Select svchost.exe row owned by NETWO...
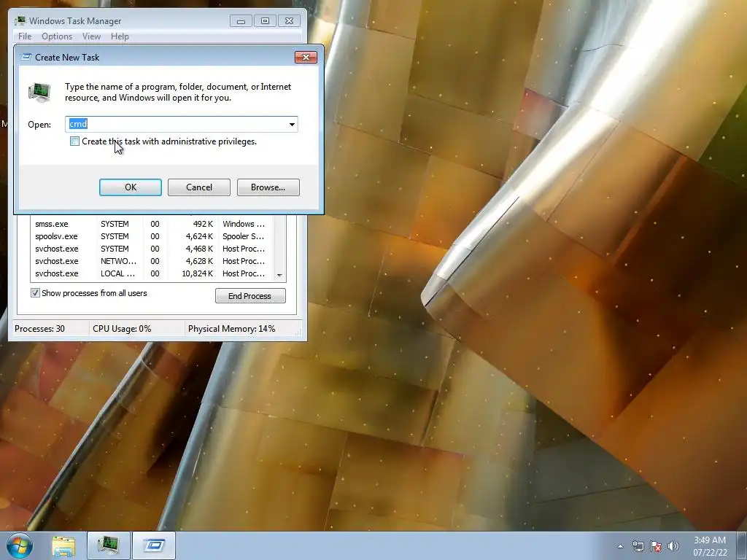This screenshot has width=747, height=560. coord(152,261)
